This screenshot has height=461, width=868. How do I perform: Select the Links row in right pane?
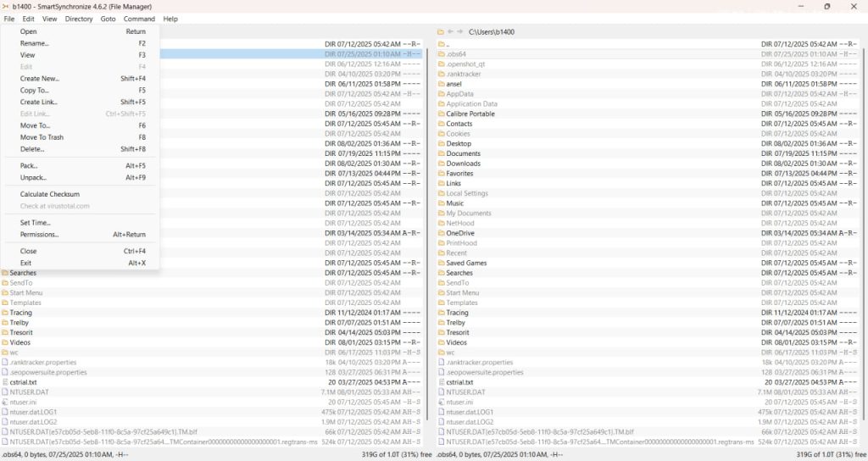(x=648, y=184)
